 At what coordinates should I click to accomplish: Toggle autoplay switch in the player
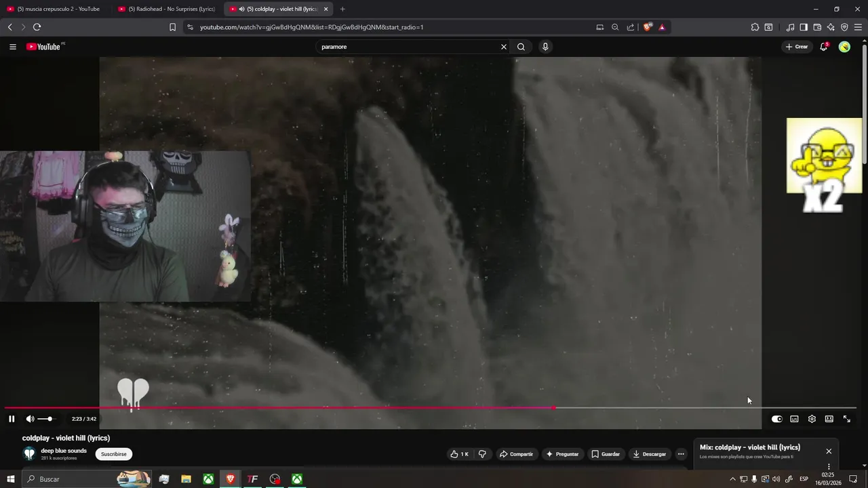click(x=776, y=419)
